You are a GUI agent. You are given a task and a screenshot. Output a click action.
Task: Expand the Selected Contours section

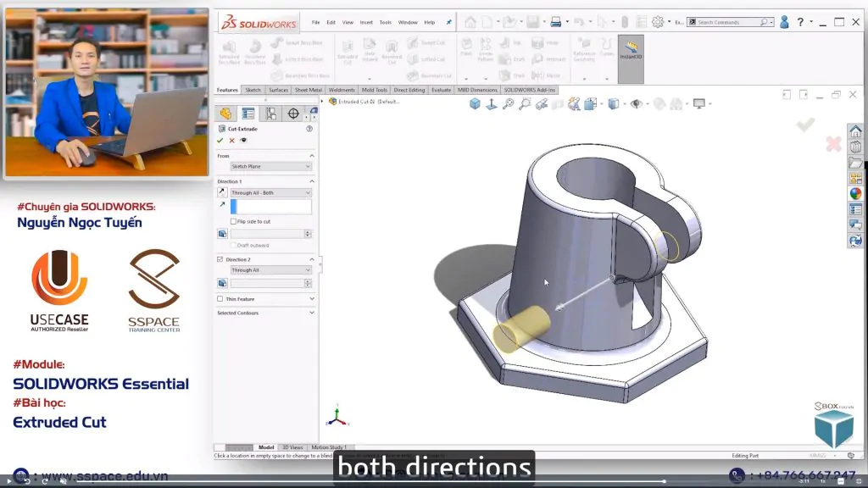tap(312, 313)
